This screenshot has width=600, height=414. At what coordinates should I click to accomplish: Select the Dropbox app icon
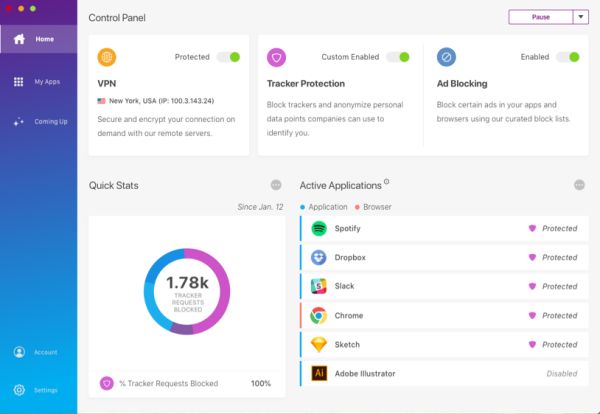point(319,257)
